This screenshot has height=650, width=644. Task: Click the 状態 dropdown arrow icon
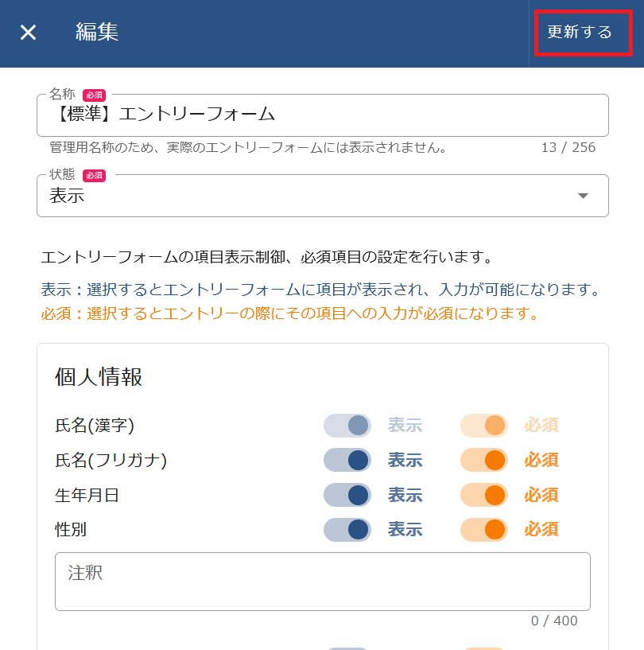(x=583, y=196)
